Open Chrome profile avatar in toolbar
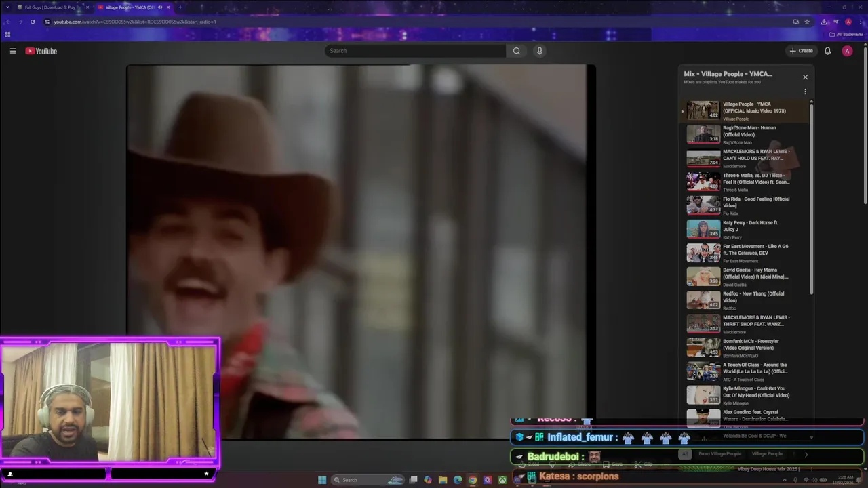Screen dimensions: 868x488 point(848,22)
